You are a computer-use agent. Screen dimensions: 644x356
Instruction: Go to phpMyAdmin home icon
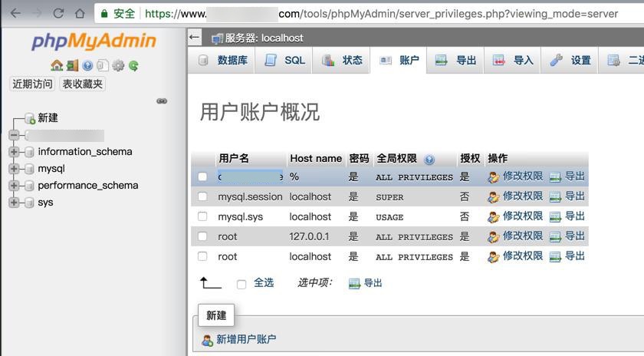pyautogui.click(x=57, y=65)
